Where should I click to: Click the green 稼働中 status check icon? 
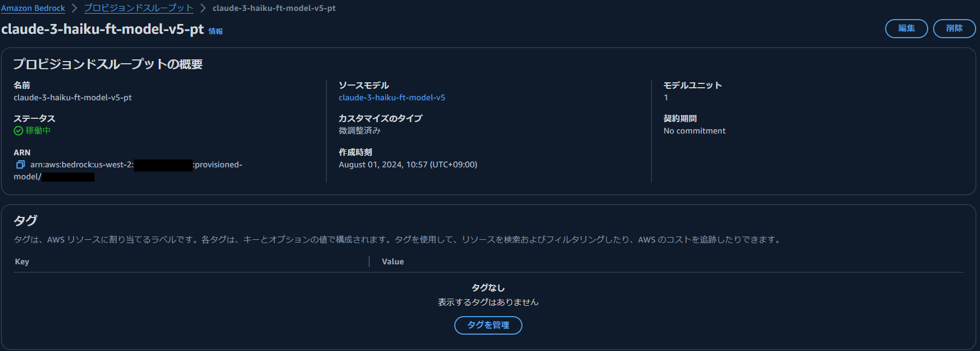coord(18,130)
